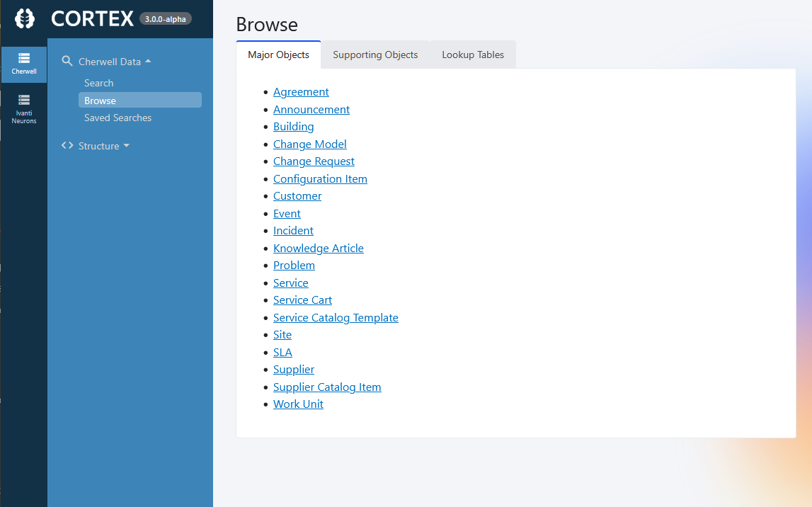812x507 pixels.
Task: Open the Lookup Tables tab
Action: pyautogui.click(x=472, y=55)
